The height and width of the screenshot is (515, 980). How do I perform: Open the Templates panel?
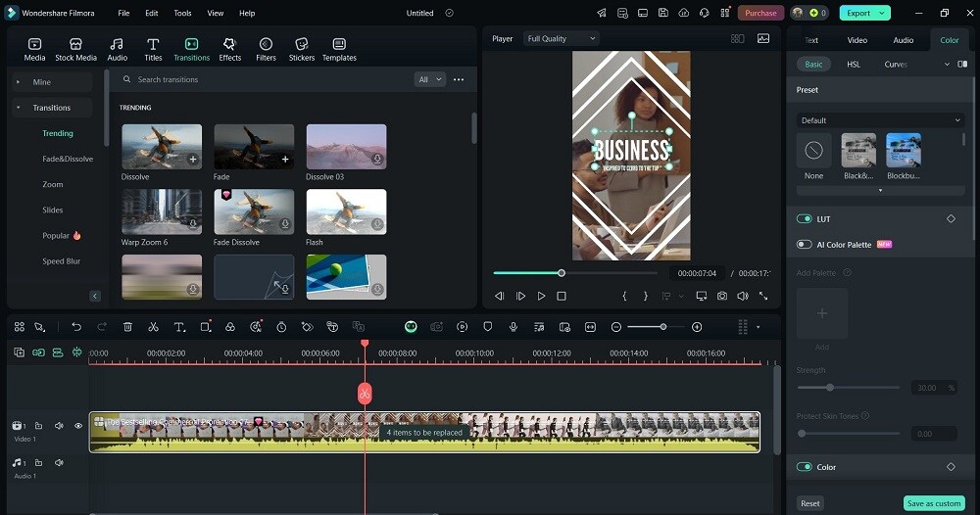339,49
